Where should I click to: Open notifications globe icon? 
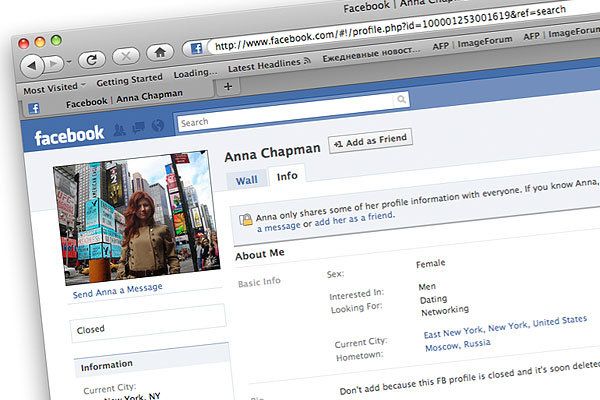tap(158, 125)
